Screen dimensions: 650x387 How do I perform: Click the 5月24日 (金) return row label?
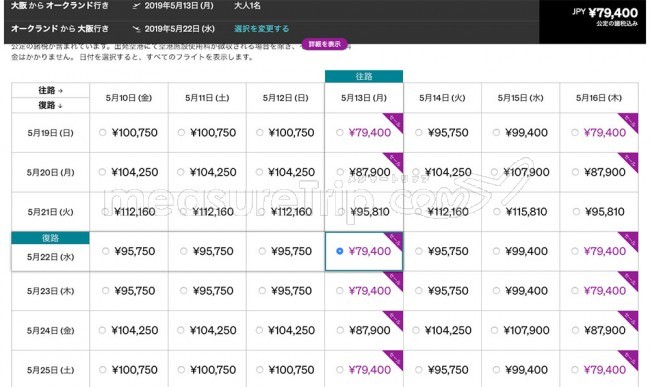click(x=51, y=331)
